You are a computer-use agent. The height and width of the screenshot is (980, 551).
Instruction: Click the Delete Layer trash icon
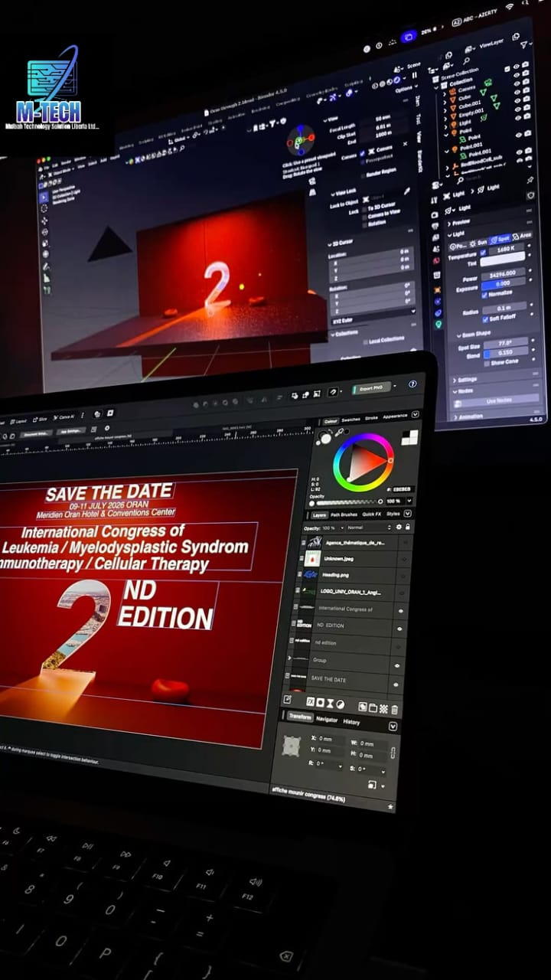point(395,710)
